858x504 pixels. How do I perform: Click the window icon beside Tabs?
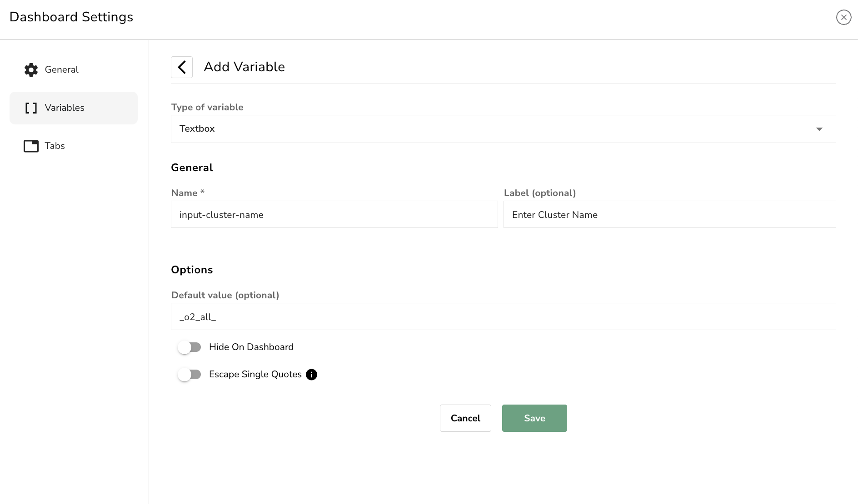point(31,146)
